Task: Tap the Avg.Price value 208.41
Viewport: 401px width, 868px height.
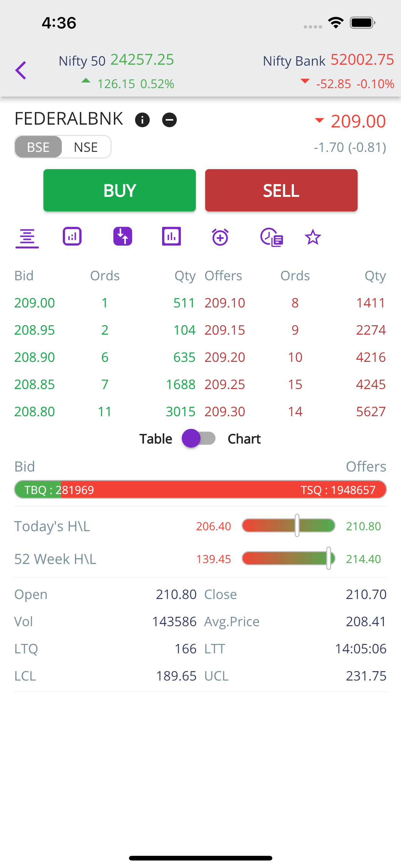Action: point(366,622)
